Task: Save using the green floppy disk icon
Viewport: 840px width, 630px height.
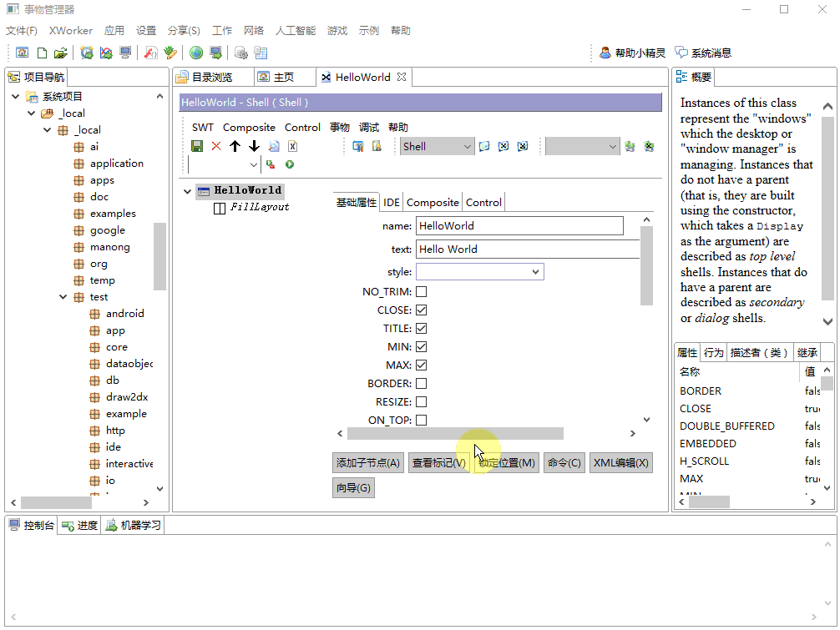Action: click(x=196, y=146)
